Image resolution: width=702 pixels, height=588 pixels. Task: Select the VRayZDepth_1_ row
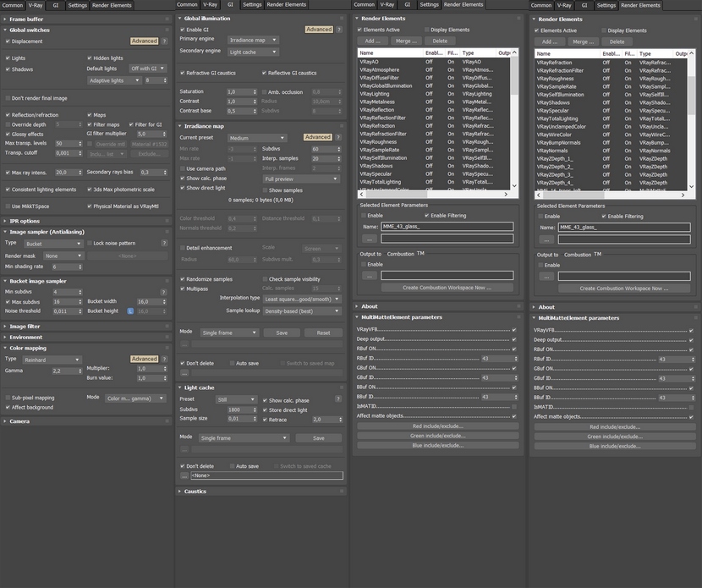click(610, 159)
